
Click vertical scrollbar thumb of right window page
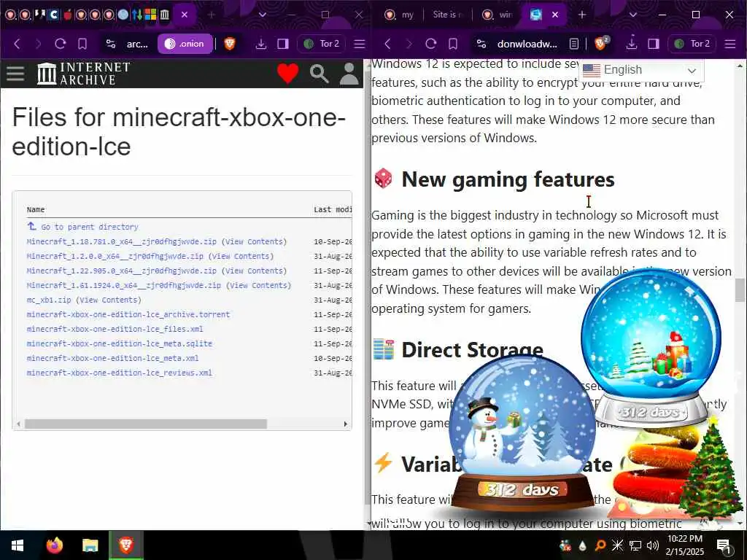click(740, 290)
